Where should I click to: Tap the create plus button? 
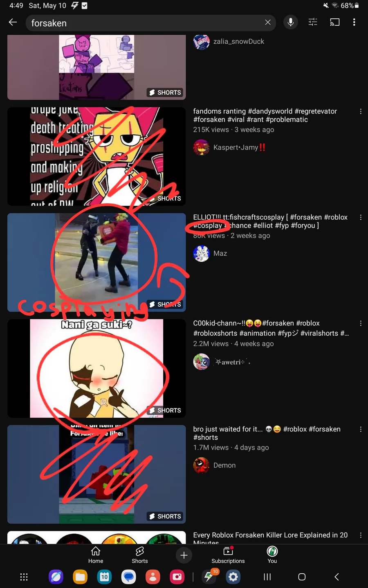[x=184, y=555]
